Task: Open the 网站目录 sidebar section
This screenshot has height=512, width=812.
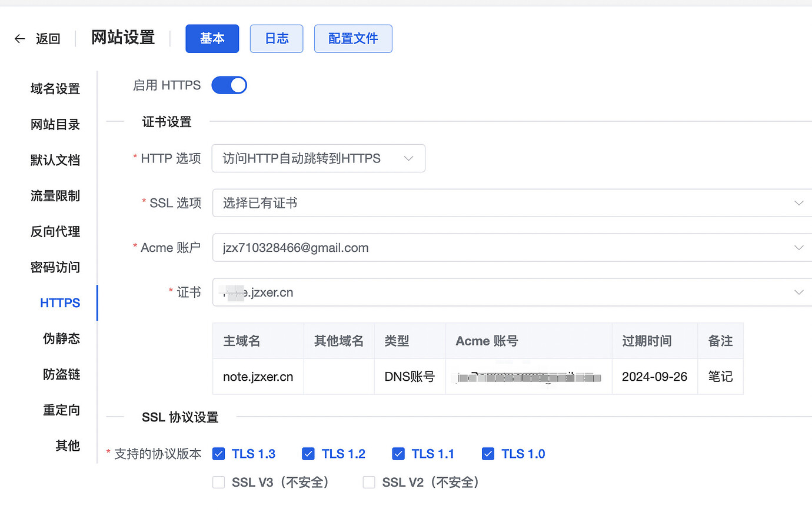Action: (x=55, y=124)
